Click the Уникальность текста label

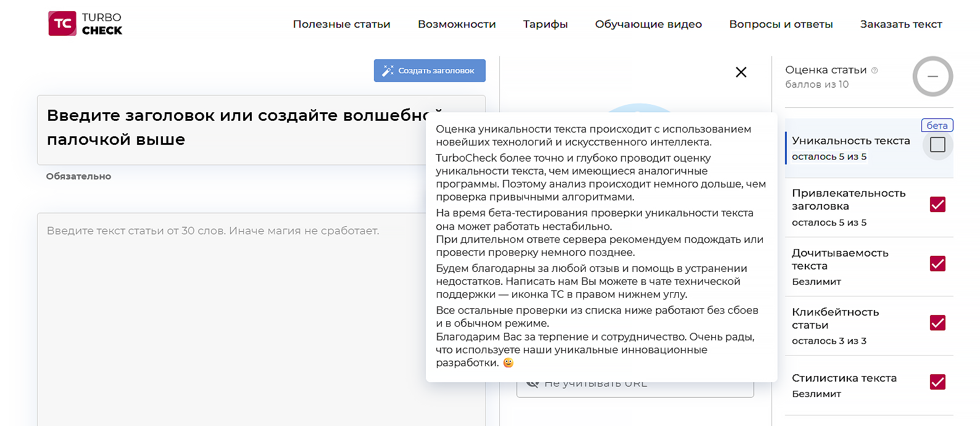(x=851, y=141)
